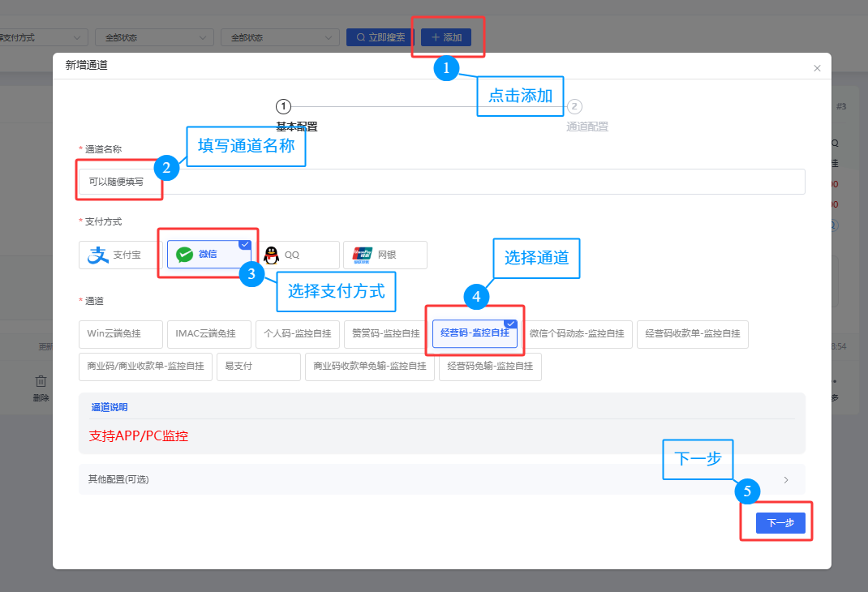Select the Win云端免挂 channel
Image resolution: width=868 pixels, height=592 pixels.
point(121,333)
